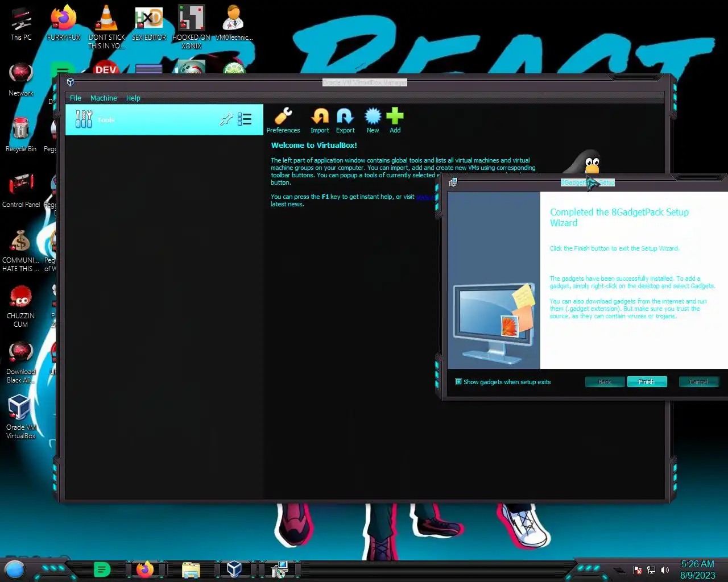
Task: Follow the blue link in VirtualBox welcome text
Action: coord(425,197)
